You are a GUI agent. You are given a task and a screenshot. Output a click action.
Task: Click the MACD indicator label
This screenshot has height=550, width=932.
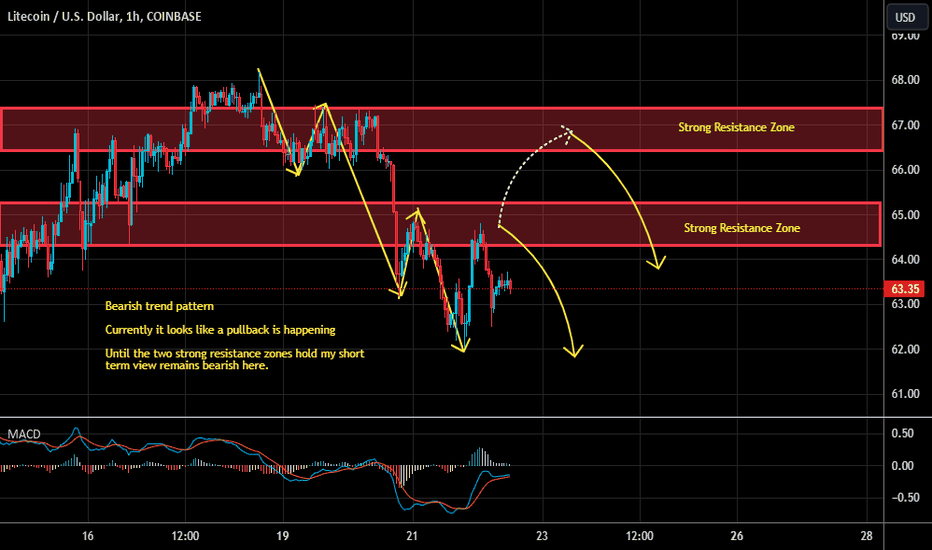24,434
